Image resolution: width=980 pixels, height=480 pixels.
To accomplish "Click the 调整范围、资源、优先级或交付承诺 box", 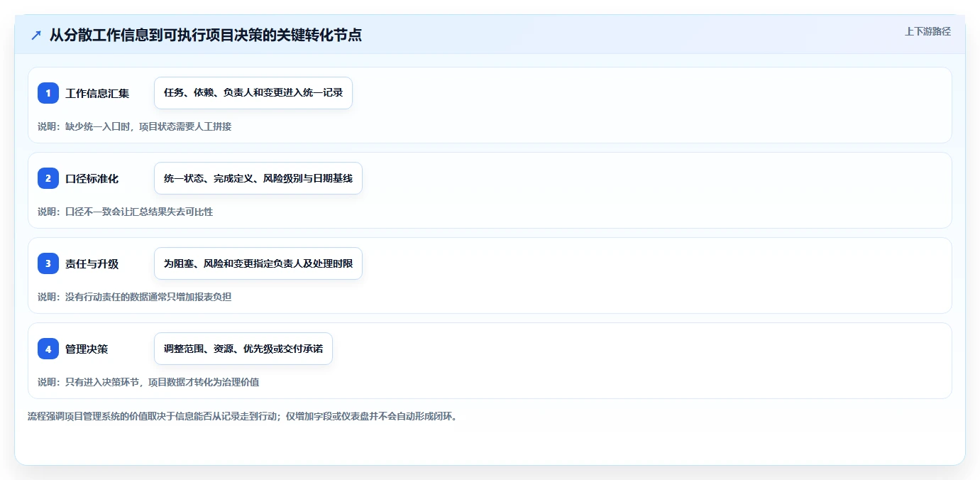I will click(x=243, y=349).
